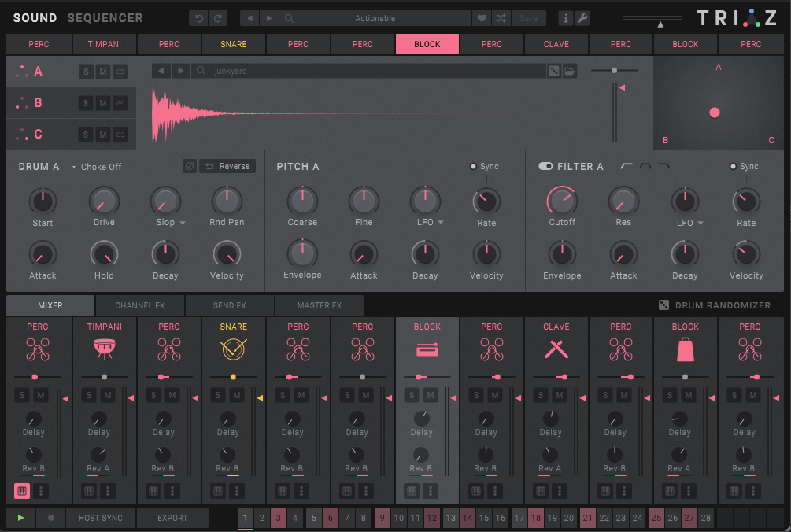Open the info panel icon
The width and height of the screenshot is (791, 532).
click(x=565, y=18)
